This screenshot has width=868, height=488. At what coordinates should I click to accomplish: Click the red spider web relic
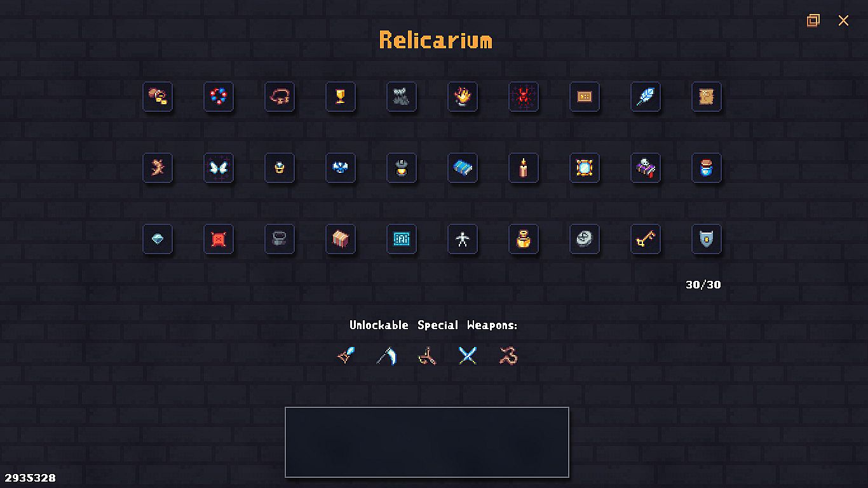(x=524, y=97)
